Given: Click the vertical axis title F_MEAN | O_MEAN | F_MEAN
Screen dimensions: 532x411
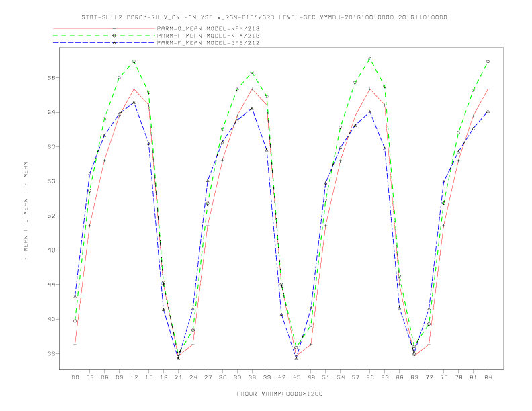Looking at the screenshot, I should [x=26, y=211].
